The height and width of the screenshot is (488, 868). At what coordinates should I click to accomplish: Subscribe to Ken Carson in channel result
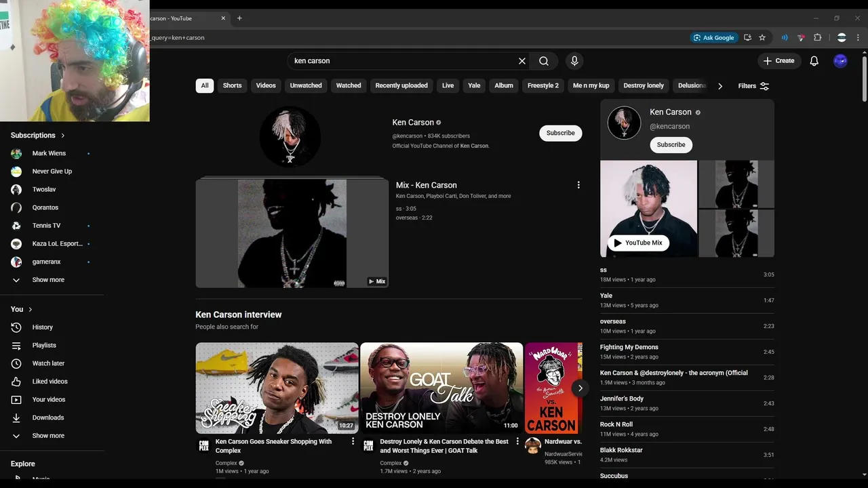coord(561,133)
